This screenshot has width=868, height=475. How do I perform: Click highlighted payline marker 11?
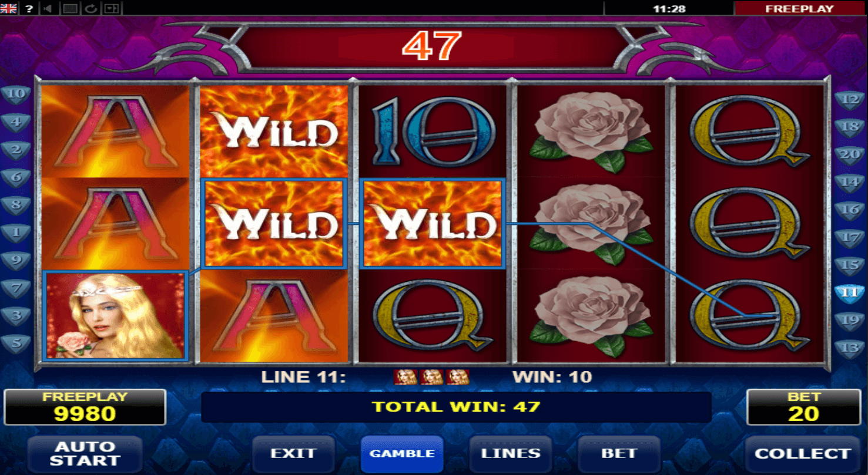coord(849,292)
